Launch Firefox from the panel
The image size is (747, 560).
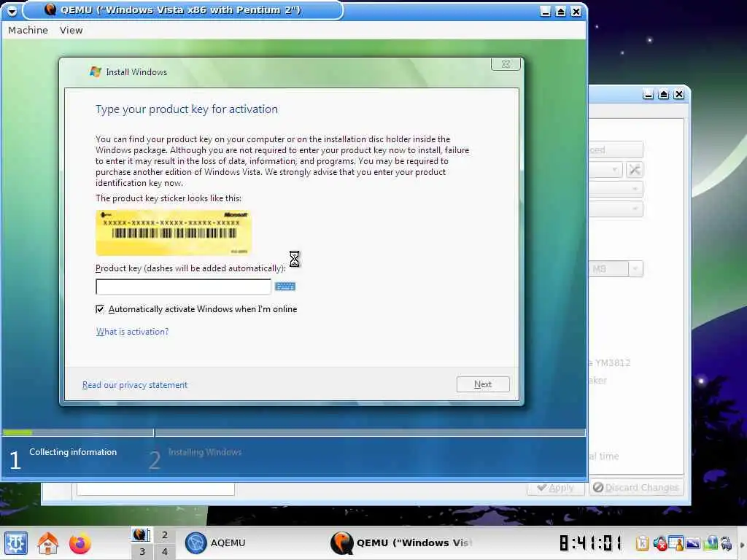coord(80,543)
